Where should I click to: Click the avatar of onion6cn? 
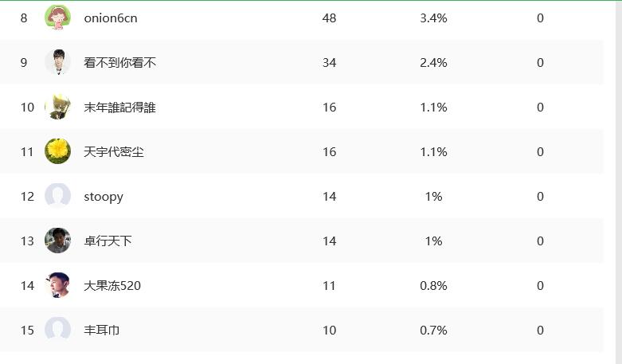(57, 18)
